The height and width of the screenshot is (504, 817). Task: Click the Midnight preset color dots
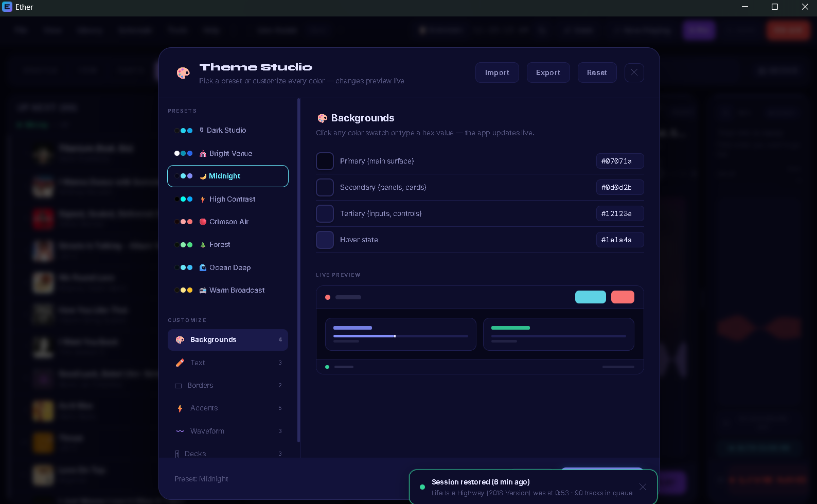click(183, 176)
